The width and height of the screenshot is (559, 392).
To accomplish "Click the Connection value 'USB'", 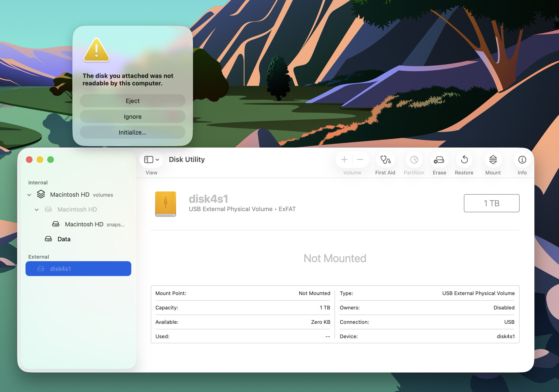I will pyautogui.click(x=509, y=322).
